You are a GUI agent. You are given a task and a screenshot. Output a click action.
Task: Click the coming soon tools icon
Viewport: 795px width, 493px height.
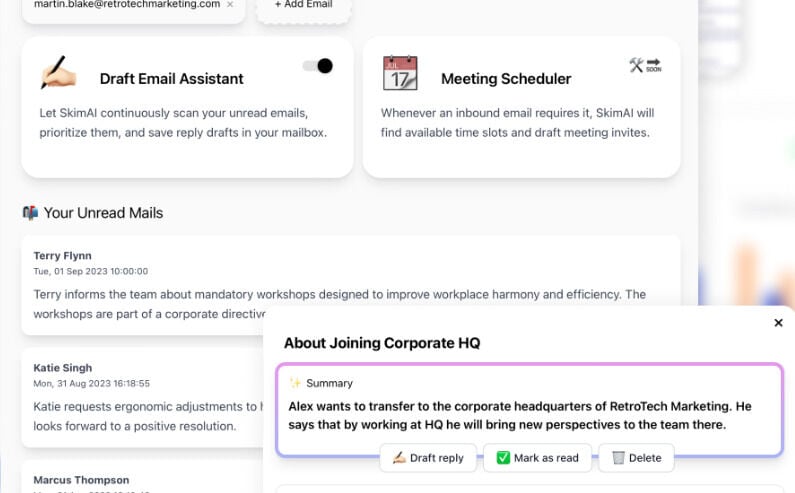point(645,66)
